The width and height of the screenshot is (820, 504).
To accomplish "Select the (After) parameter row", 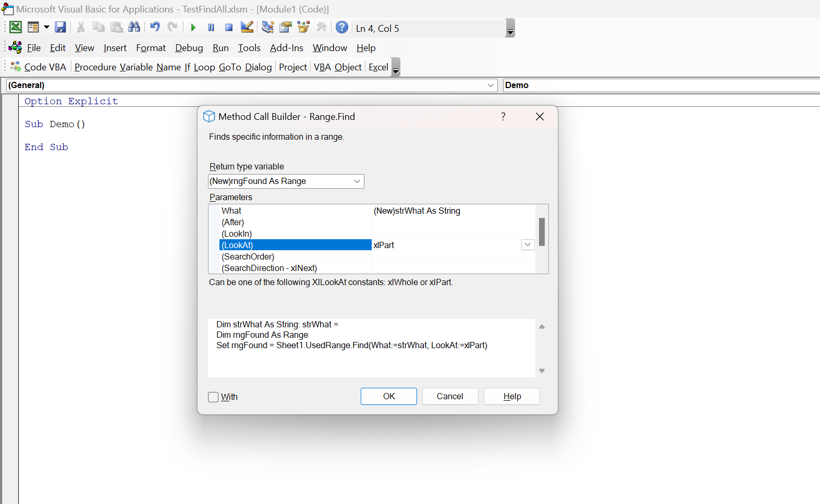I will pyautogui.click(x=377, y=222).
